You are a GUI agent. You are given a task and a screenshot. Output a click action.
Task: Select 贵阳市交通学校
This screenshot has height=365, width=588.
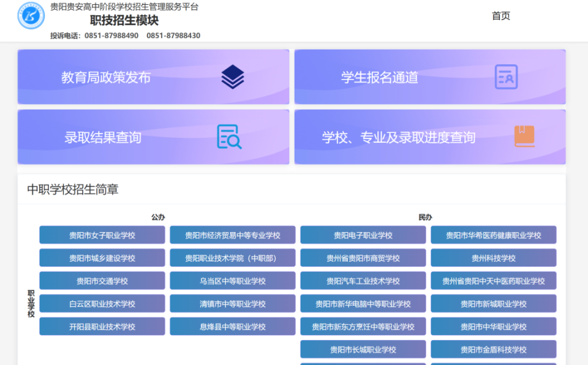click(x=102, y=281)
